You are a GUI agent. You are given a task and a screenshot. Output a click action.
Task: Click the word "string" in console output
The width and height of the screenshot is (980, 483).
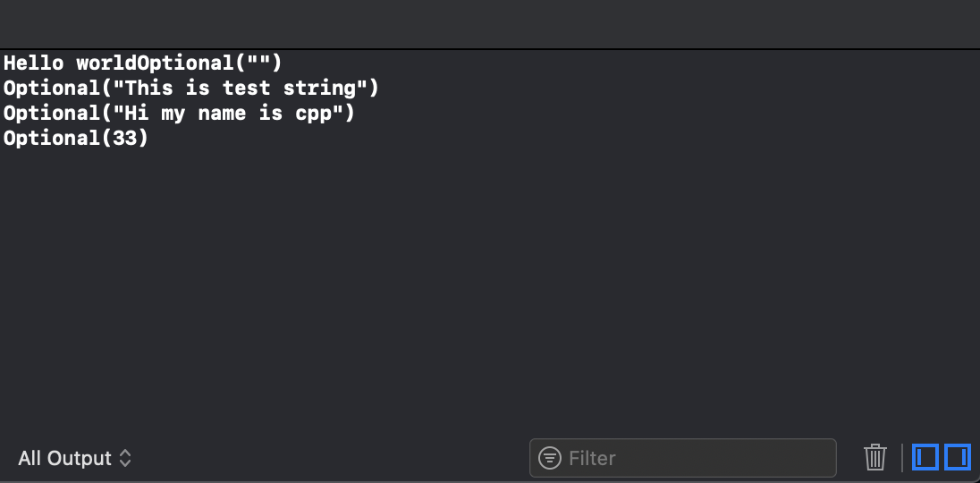[x=319, y=89]
